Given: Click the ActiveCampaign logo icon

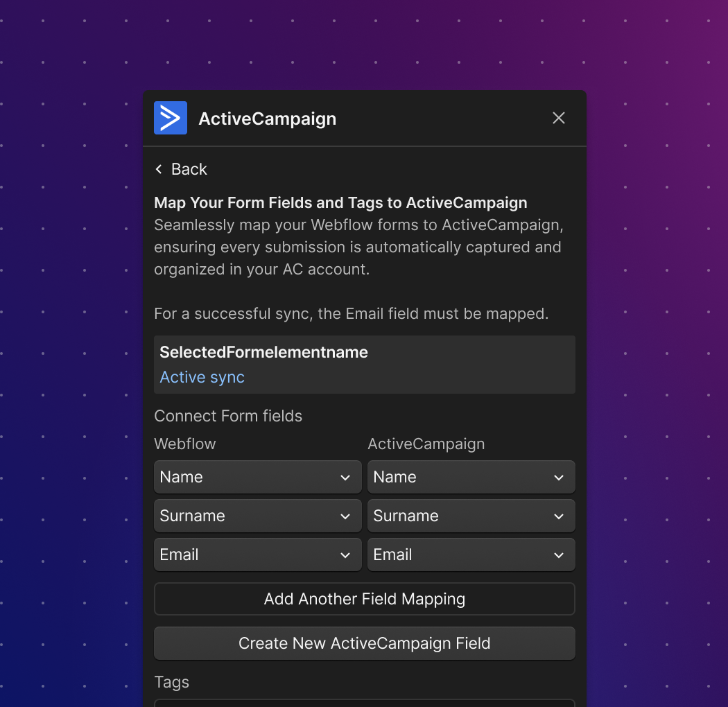Looking at the screenshot, I should pos(171,118).
